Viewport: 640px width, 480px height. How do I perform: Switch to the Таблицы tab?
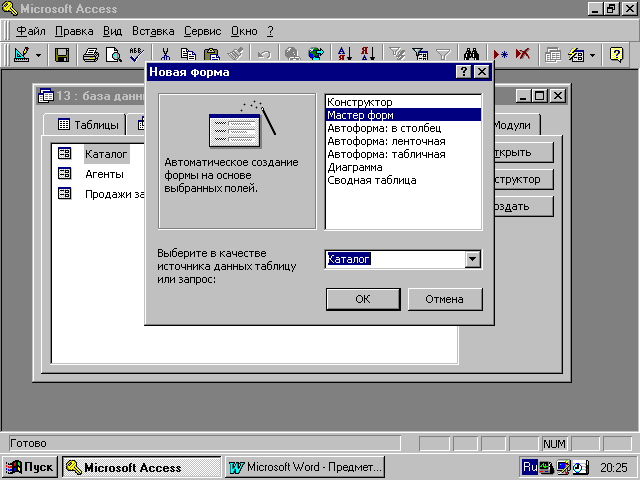point(85,124)
